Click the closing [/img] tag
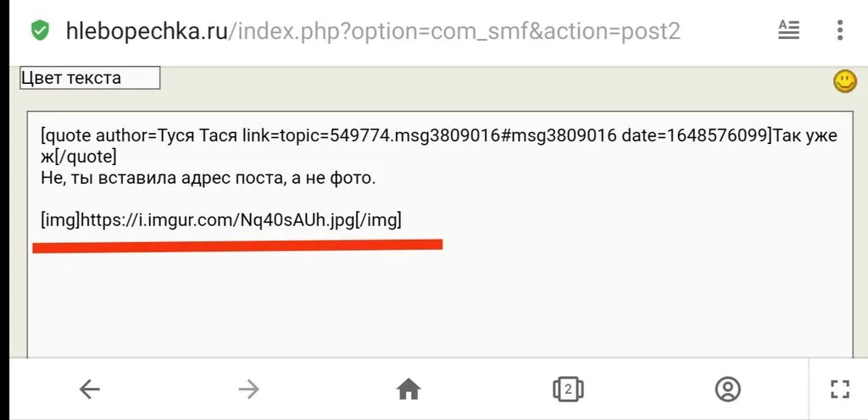The height and width of the screenshot is (420, 868). coord(379,220)
